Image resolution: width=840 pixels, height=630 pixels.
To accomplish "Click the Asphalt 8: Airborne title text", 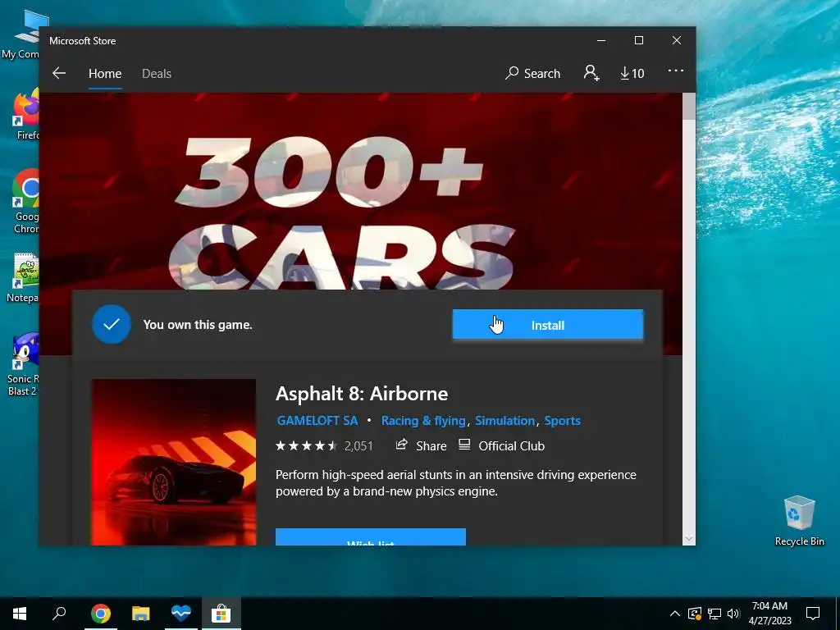I will 362,394.
